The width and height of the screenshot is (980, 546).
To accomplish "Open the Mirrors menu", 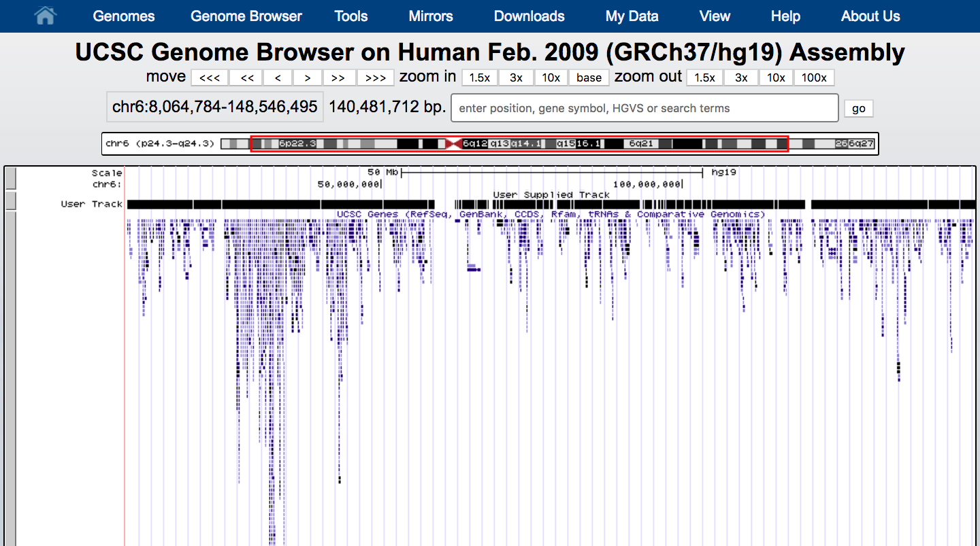I will pyautogui.click(x=431, y=16).
